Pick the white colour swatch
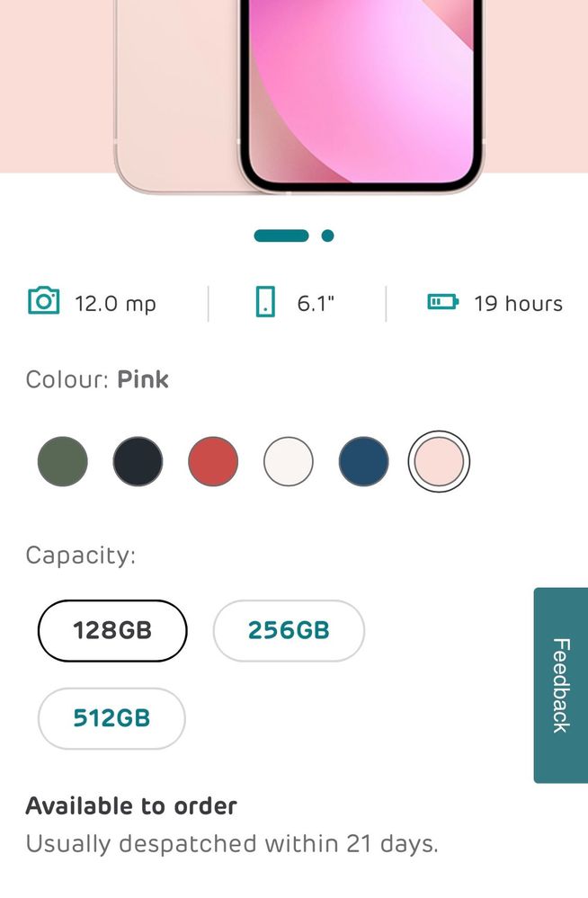The image size is (588, 898). point(289,462)
